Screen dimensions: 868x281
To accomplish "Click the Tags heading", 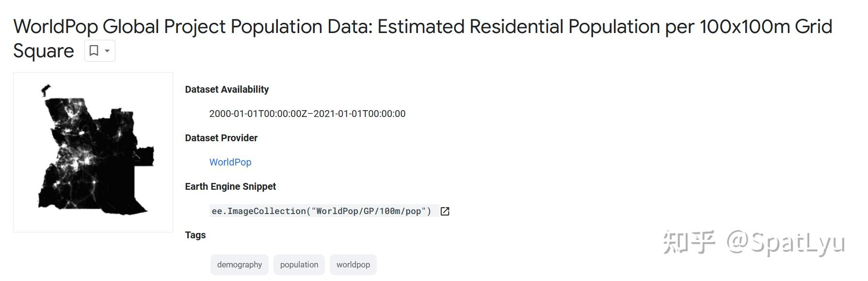I will coord(195,235).
